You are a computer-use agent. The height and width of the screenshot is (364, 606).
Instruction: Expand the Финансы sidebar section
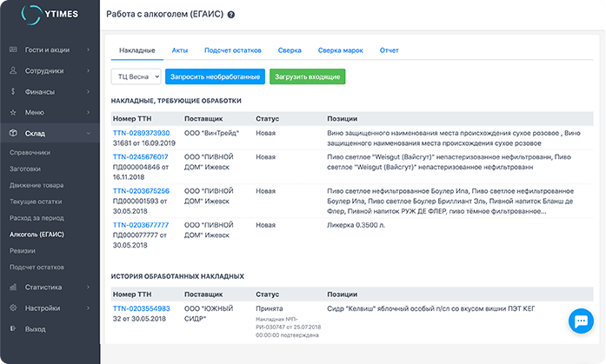tap(50, 91)
